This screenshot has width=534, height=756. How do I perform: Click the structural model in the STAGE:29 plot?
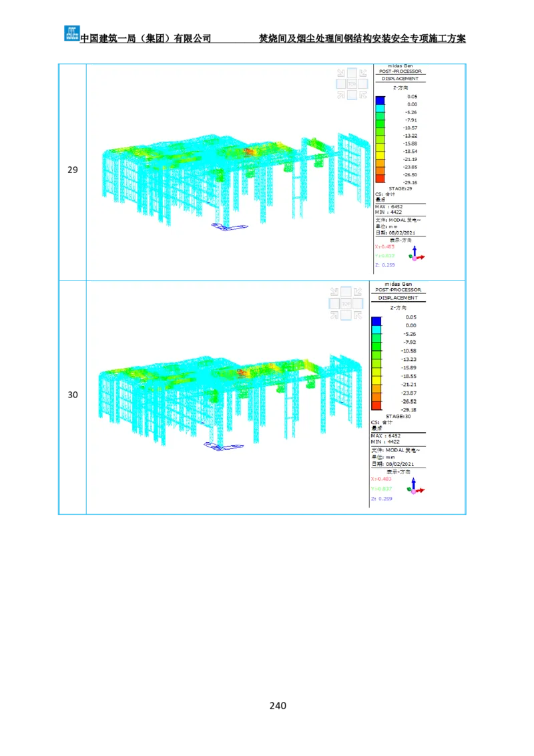227,174
